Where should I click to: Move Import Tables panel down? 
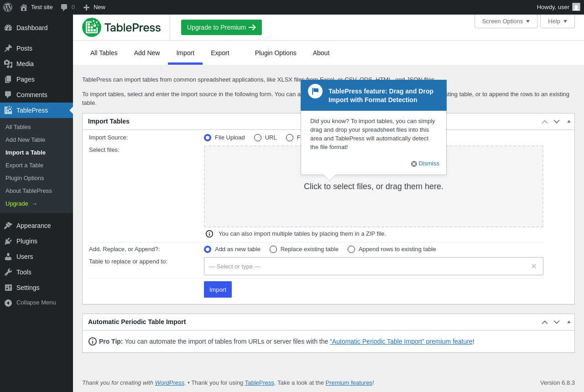click(x=557, y=122)
